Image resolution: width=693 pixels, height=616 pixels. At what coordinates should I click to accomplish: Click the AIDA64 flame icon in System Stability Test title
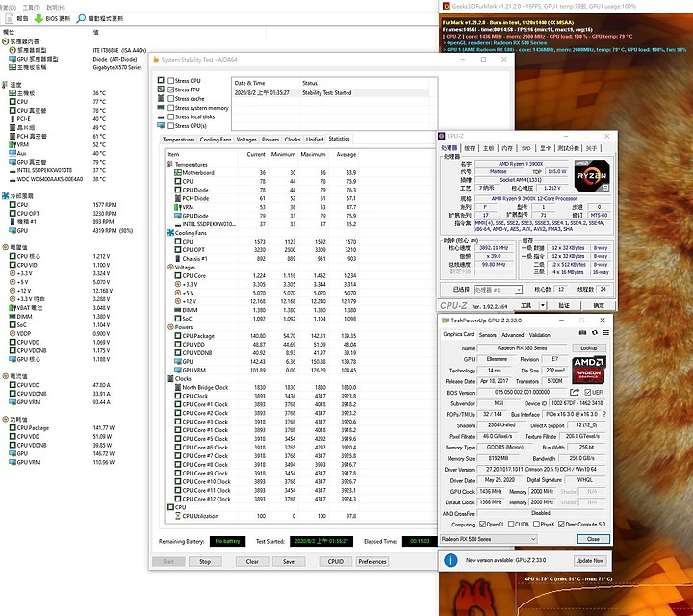[x=156, y=60]
